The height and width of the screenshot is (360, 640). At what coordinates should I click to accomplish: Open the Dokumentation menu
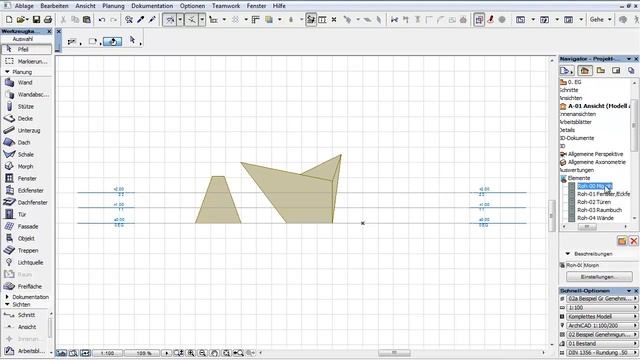click(152, 6)
